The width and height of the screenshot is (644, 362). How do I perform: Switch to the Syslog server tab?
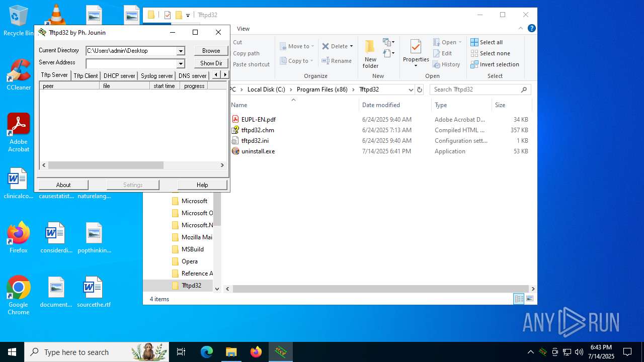tap(156, 76)
